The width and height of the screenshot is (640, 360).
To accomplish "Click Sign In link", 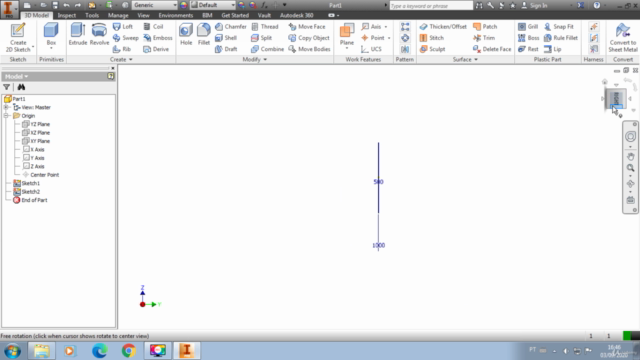I will [535, 5].
